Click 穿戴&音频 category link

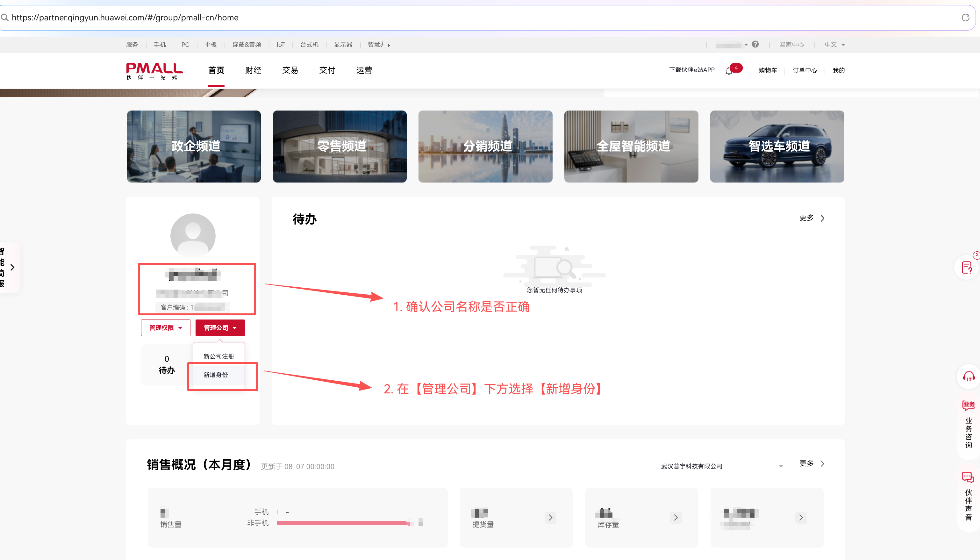(247, 45)
